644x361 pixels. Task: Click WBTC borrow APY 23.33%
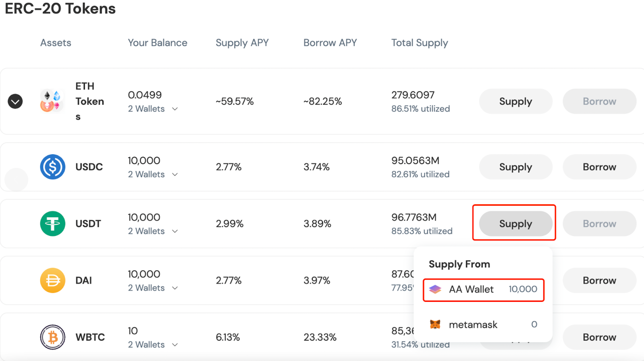[320, 337]
